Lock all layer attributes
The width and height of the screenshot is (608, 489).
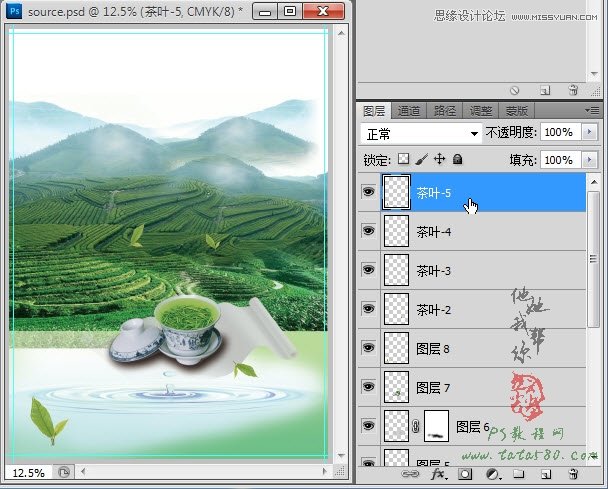(458, 159)
